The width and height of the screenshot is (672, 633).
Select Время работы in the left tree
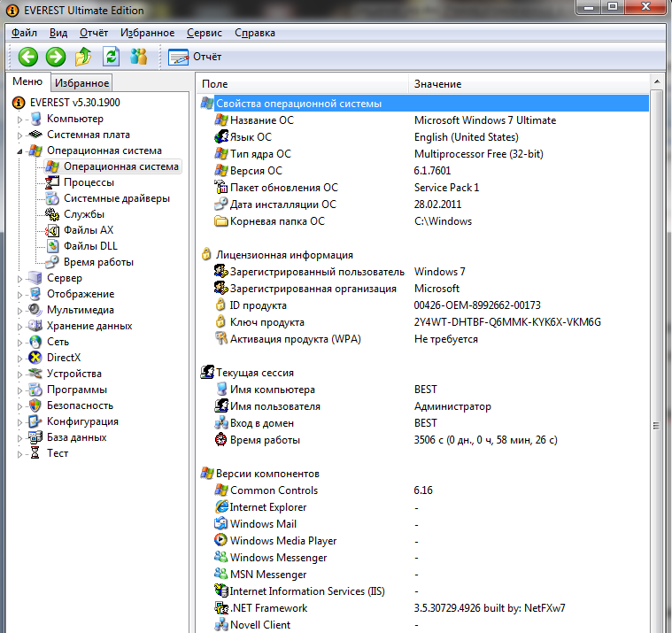[98, 262]
